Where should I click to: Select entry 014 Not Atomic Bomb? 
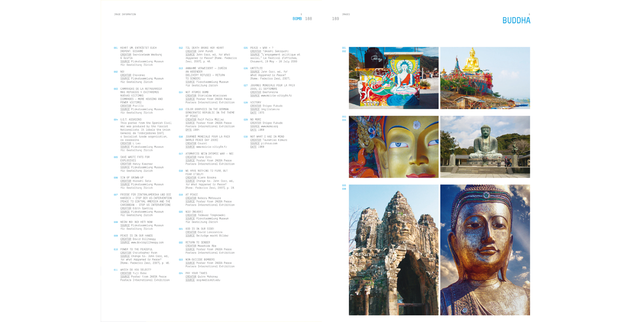click(197, 92)
